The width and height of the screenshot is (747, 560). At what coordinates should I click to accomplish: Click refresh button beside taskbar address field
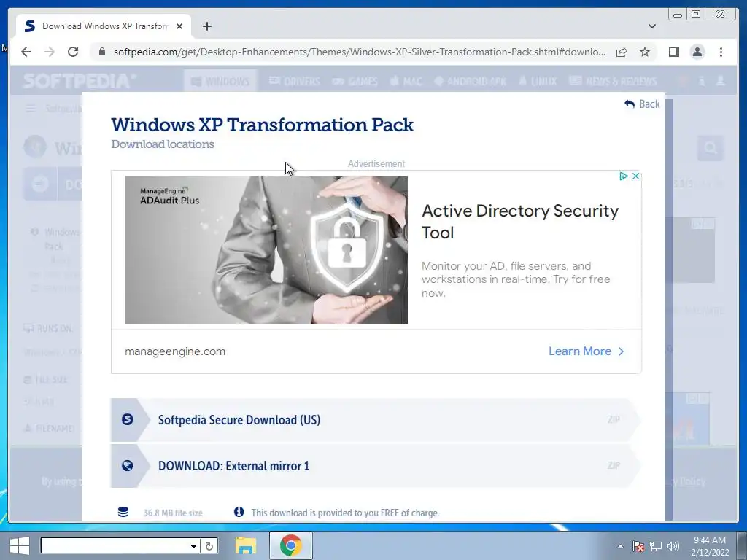pos(209,546)
